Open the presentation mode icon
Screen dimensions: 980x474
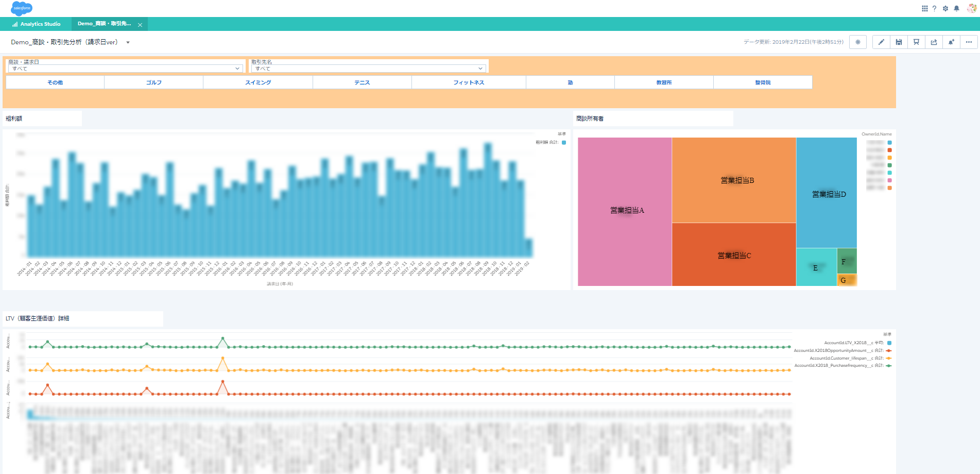point(916,42)
